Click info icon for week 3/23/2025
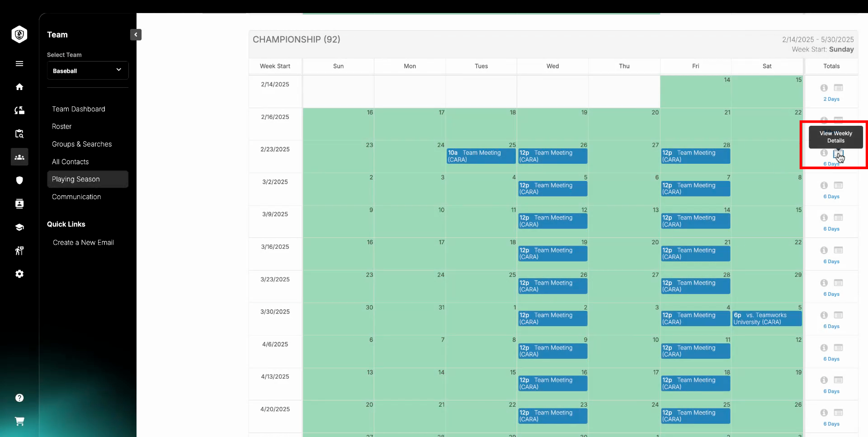This screenshot has width=868, height=437. (824, 283)
